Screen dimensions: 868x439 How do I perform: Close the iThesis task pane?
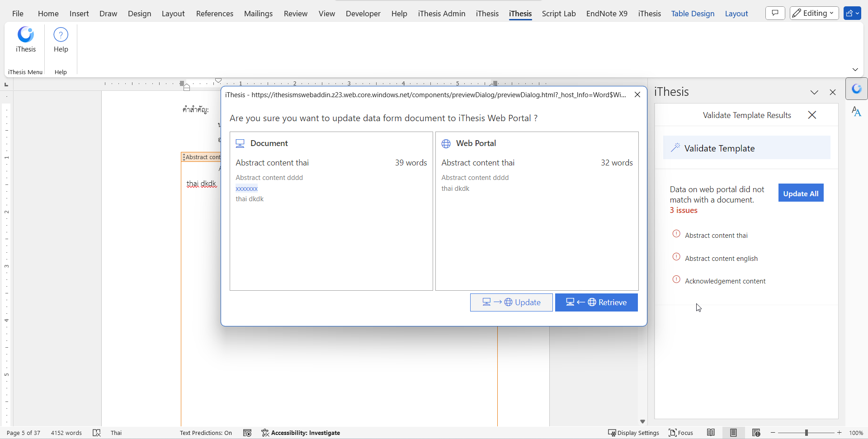coord(833,92)
